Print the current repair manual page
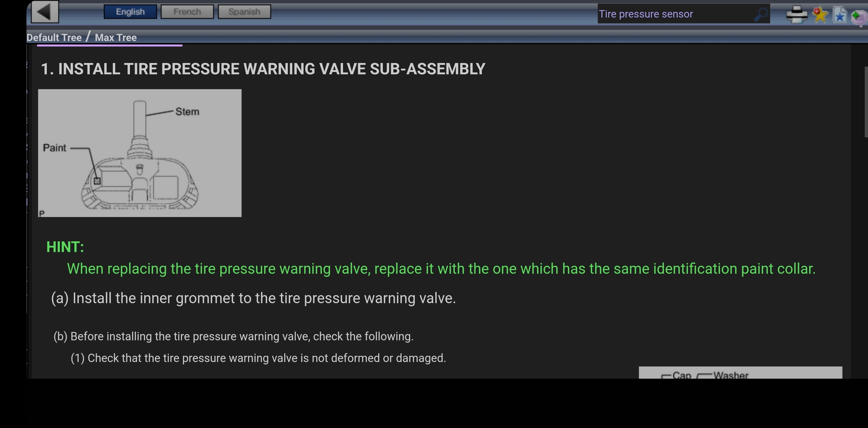This screenshot has height=428, width=868. click(797, 15)
